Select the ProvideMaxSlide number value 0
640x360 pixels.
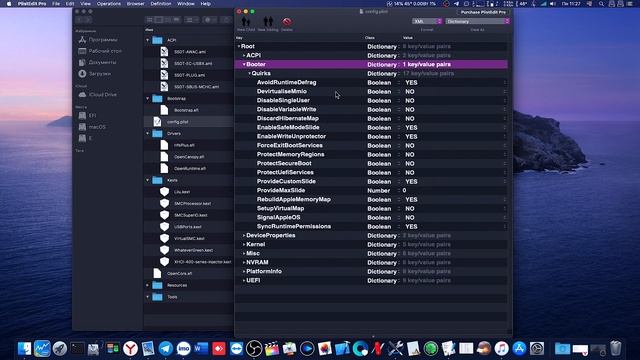click(404, 191)
